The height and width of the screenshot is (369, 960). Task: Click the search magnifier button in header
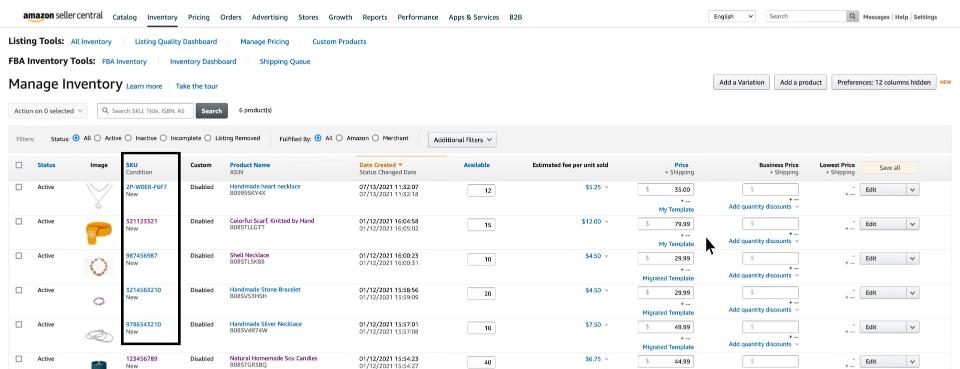(852, 17)
